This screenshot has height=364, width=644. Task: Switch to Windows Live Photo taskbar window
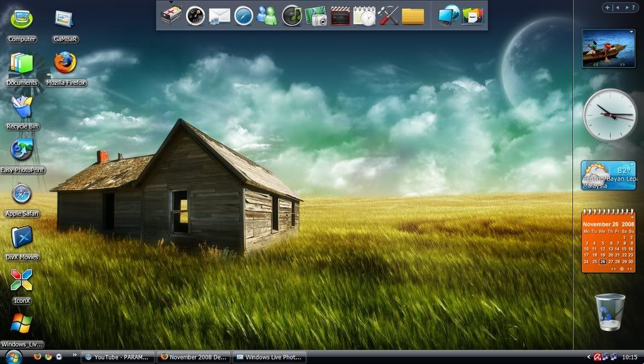(x=269, y=357)
